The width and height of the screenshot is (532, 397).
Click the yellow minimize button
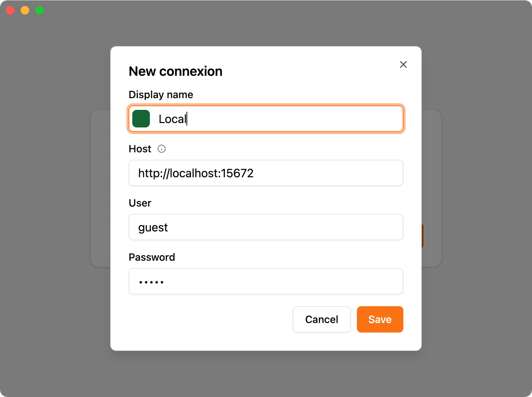coord(25,10)
